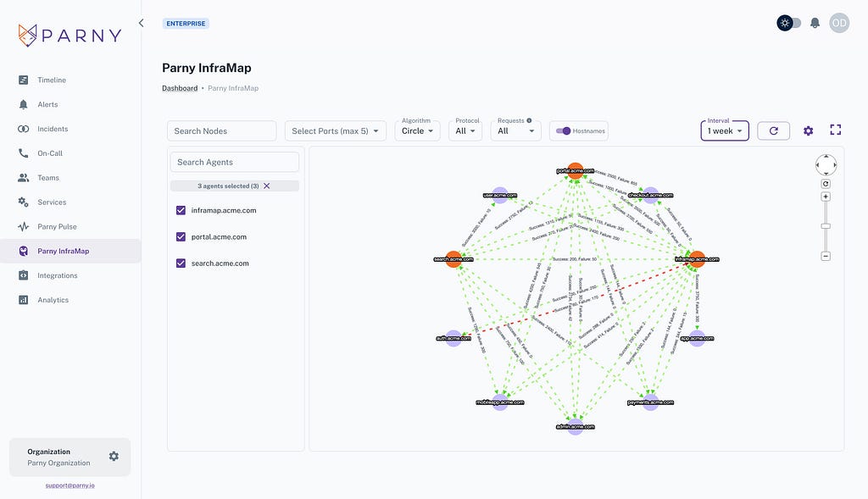The width and height of the screenshot is (868, 499).
Task: Click the On-Call phone icon
Action: click(x=23, y=153)
